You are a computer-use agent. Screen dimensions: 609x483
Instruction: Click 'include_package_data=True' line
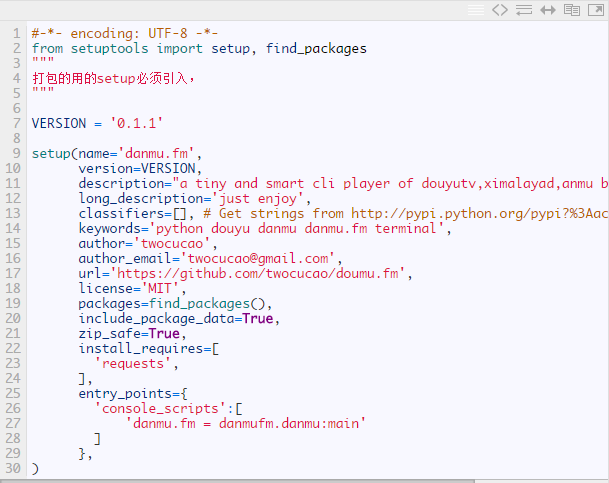[179, 318]
